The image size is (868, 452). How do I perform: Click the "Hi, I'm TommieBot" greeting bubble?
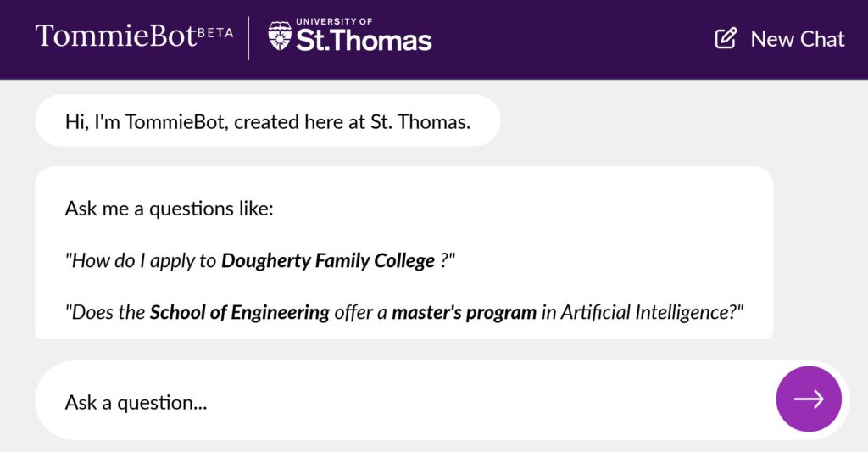coord(267,121)
